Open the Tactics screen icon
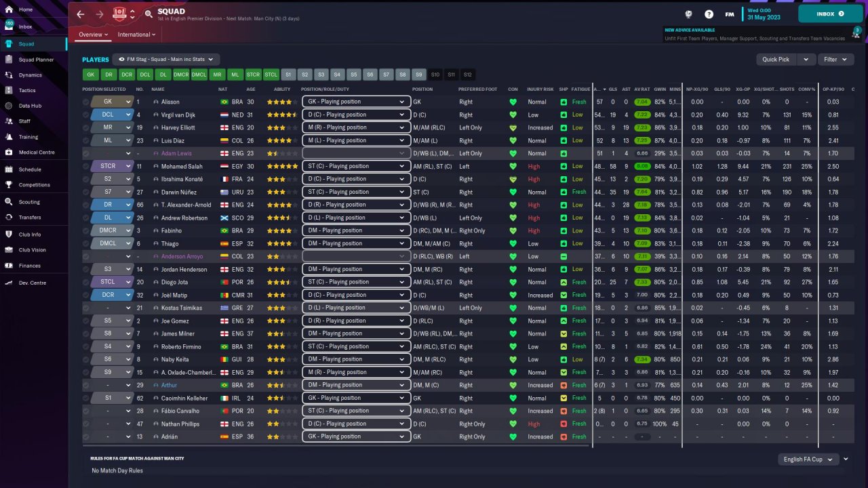The width and height of the screenshot is (868, 488). tap(9, 90)
